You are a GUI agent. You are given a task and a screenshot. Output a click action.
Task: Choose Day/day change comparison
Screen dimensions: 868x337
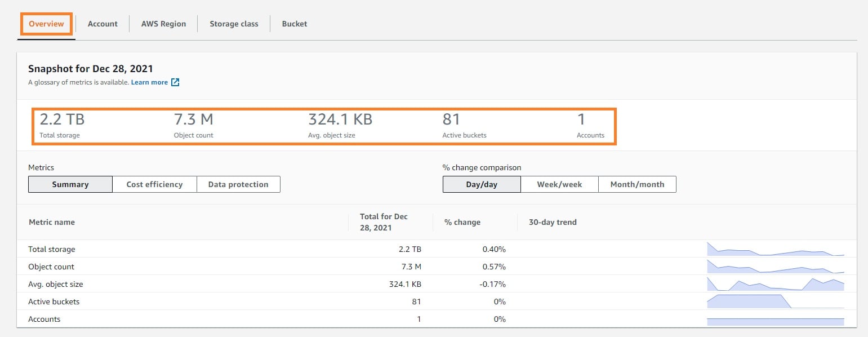tap(482, 184)
